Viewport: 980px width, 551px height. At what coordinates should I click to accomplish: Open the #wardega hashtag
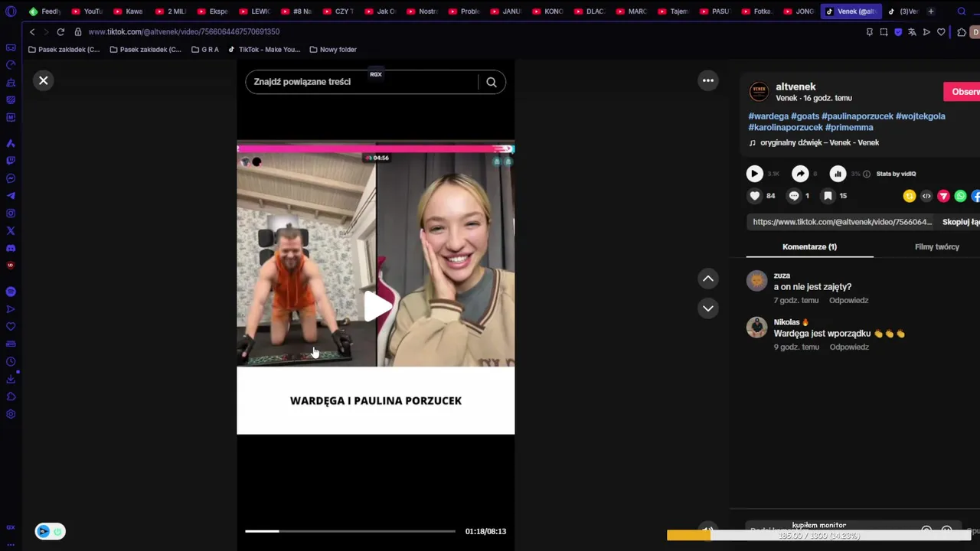pos(769,116)
